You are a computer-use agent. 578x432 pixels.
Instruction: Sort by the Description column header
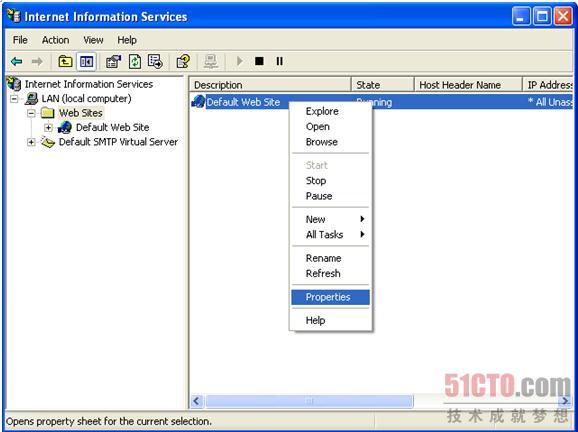pos(270,85)
